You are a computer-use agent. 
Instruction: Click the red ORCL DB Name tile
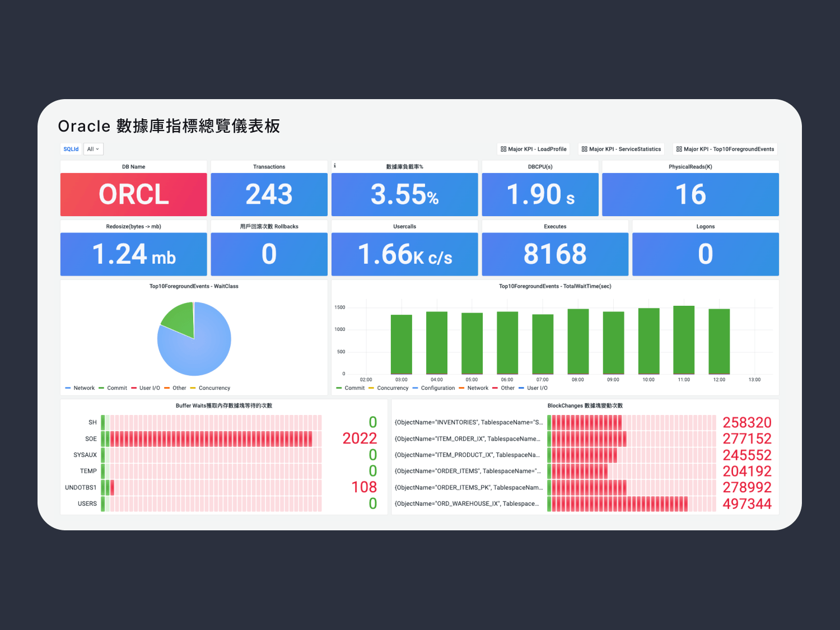(133, 194)
